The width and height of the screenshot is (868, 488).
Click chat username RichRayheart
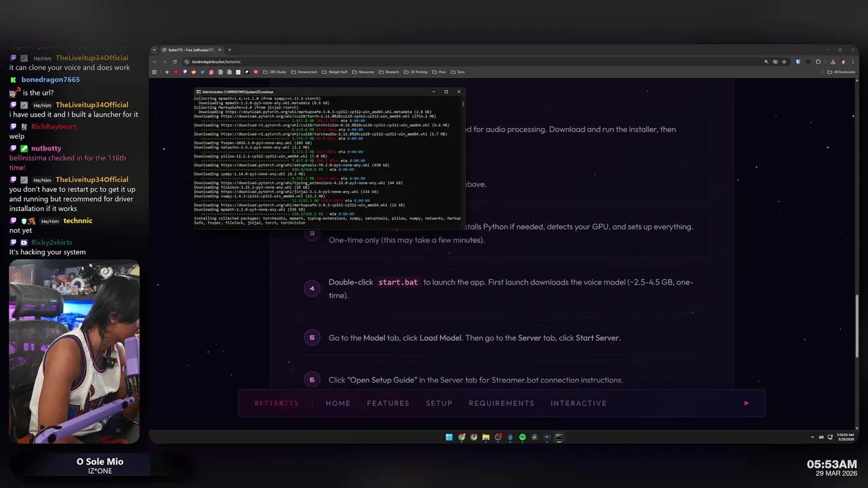[x=54, y=127]
